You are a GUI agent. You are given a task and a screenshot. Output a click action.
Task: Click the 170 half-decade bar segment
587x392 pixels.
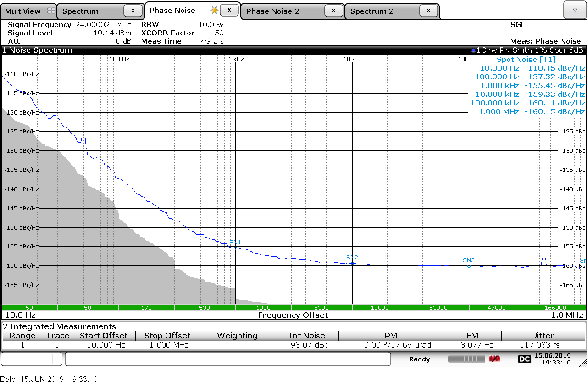click(146, 308)
